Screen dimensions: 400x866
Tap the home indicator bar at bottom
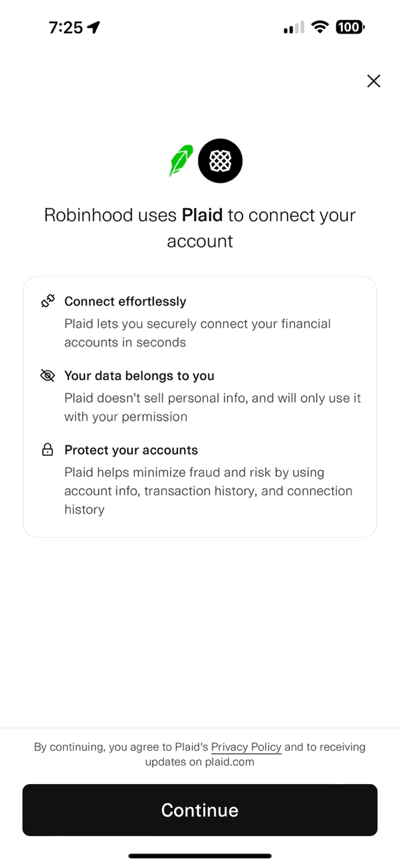coord(200,856)
